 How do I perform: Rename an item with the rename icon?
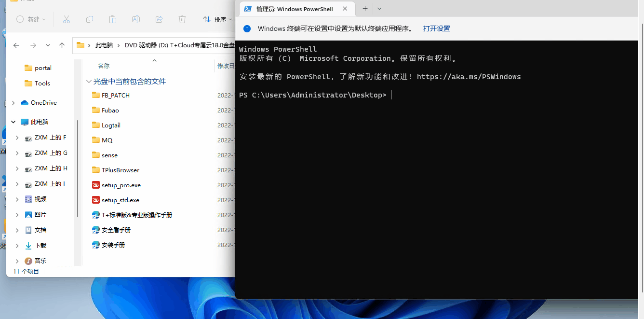pyautogui.click(x=136, y=19)
